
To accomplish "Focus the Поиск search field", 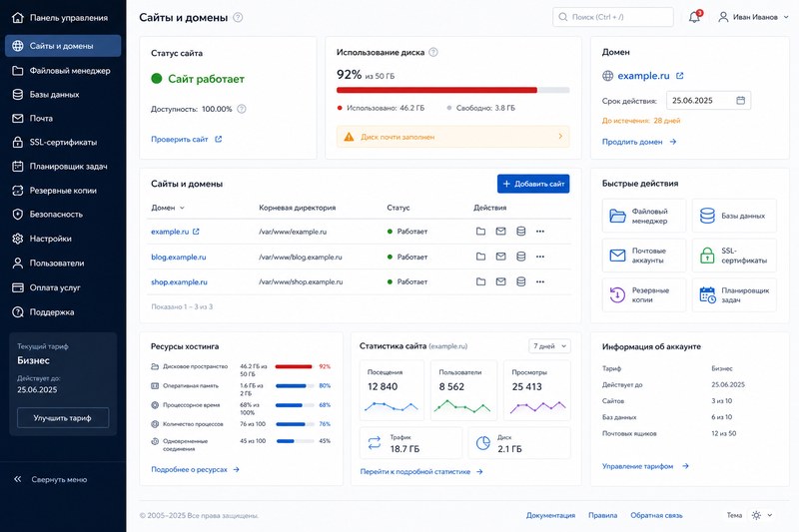I will coord(613,17).
